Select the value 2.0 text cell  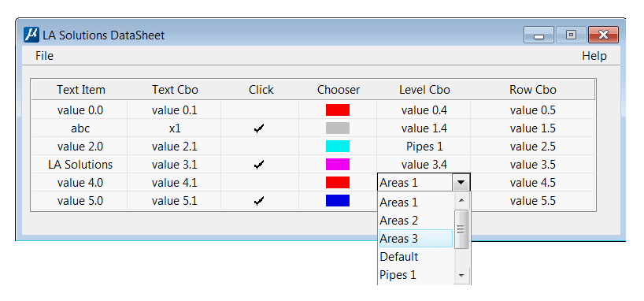pos(80,147)
